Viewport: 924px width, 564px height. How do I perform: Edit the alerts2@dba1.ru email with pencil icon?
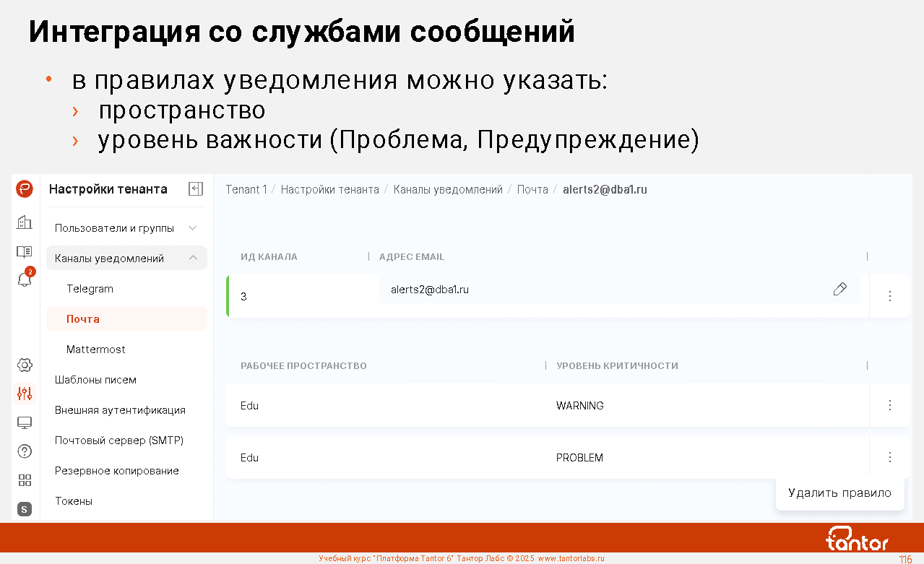tap(839, 290)
